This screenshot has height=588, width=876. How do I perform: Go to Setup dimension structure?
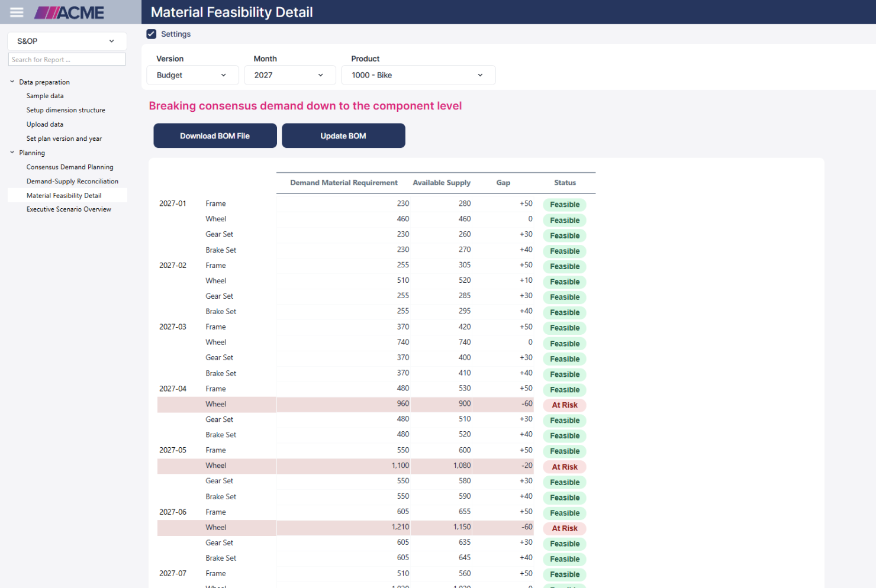tap(66, 110)
